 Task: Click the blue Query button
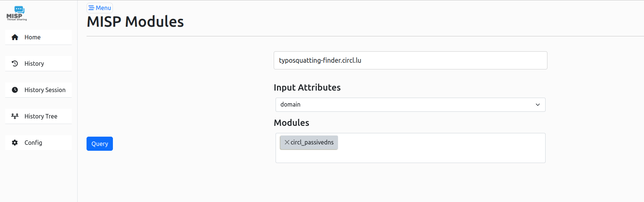100,144
